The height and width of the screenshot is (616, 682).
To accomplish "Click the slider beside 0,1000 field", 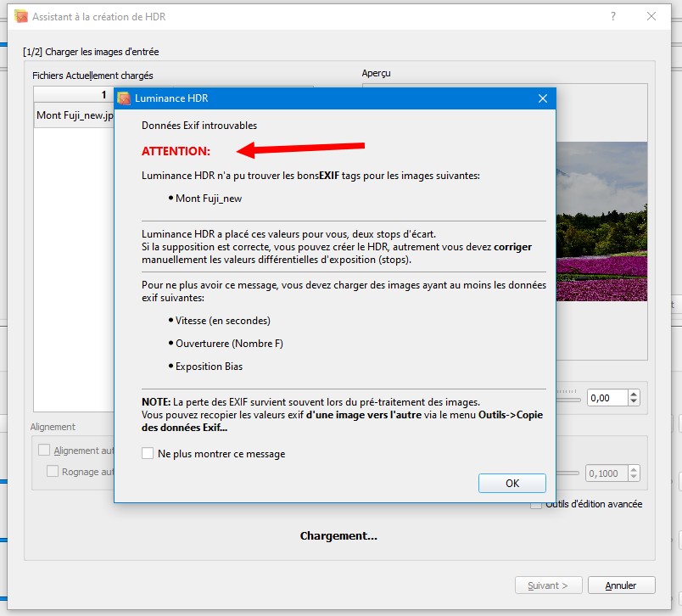I will pyautogui.click(x=567, y=473).
